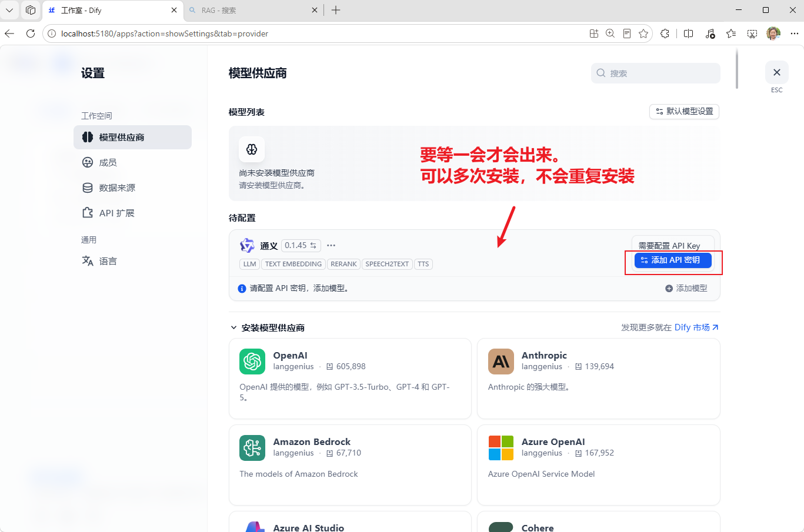Click the settings panel vertical scrollbar
The width and height of the screenshot is (804, 532).
737,69
